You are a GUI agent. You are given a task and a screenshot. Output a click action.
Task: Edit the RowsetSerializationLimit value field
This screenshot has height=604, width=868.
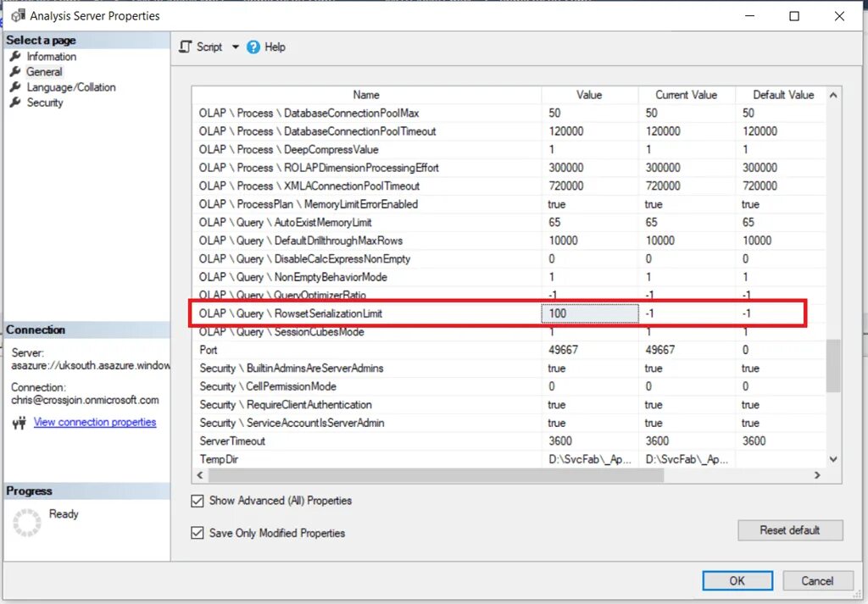click(590, 313)
